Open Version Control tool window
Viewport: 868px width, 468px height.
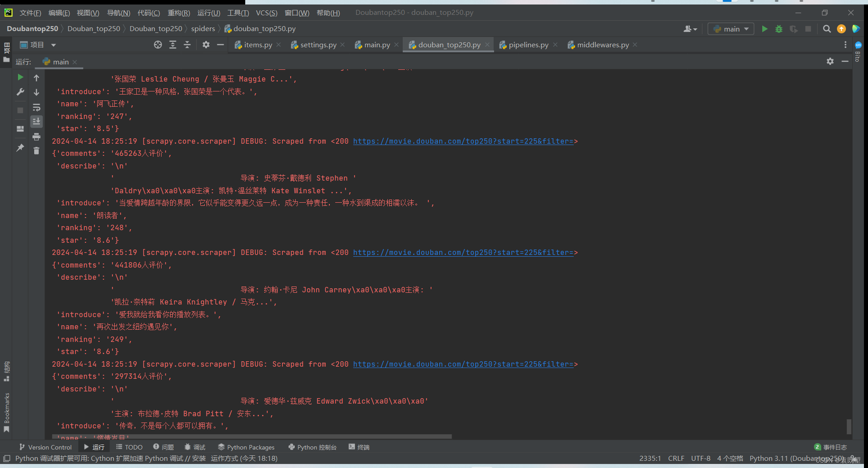pos(45,447)
